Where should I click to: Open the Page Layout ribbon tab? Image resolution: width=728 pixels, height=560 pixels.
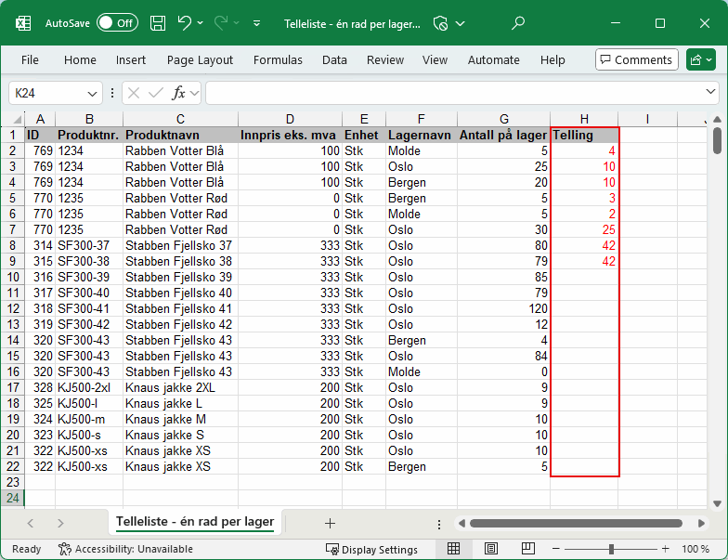200,59
